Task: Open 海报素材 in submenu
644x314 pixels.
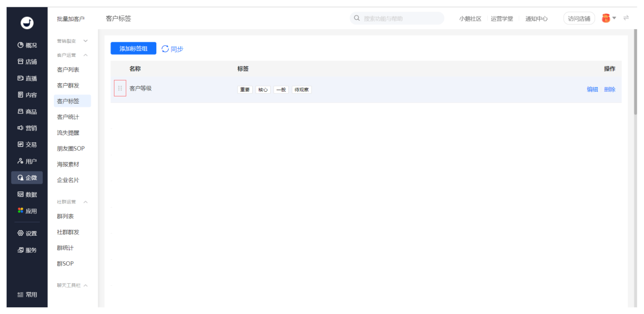Action: (x=68, y=165)
